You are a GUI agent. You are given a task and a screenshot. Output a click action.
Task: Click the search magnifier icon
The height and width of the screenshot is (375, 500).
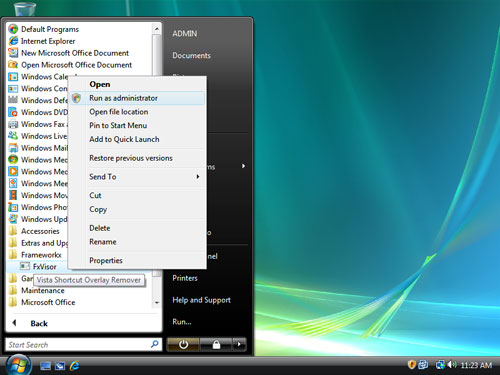(x=155, y=344)
